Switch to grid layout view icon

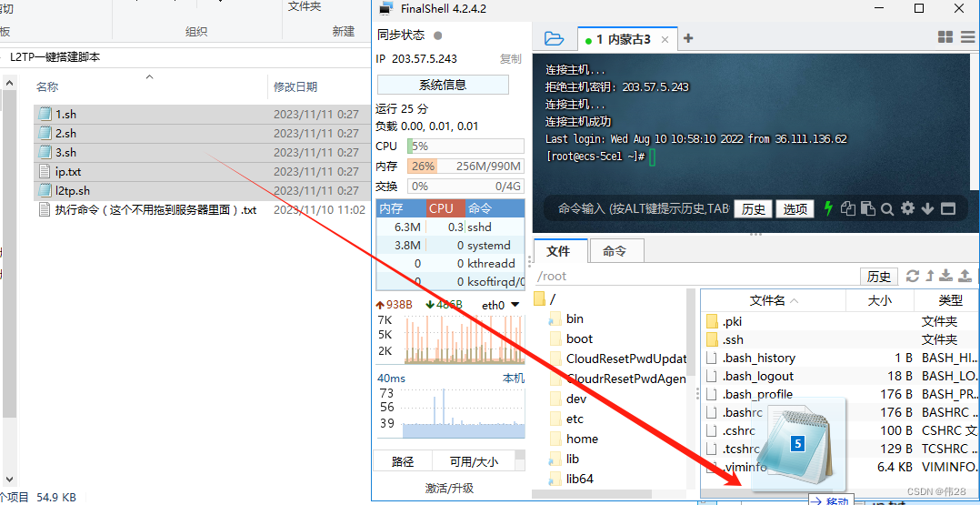click(x=945, y=37)
